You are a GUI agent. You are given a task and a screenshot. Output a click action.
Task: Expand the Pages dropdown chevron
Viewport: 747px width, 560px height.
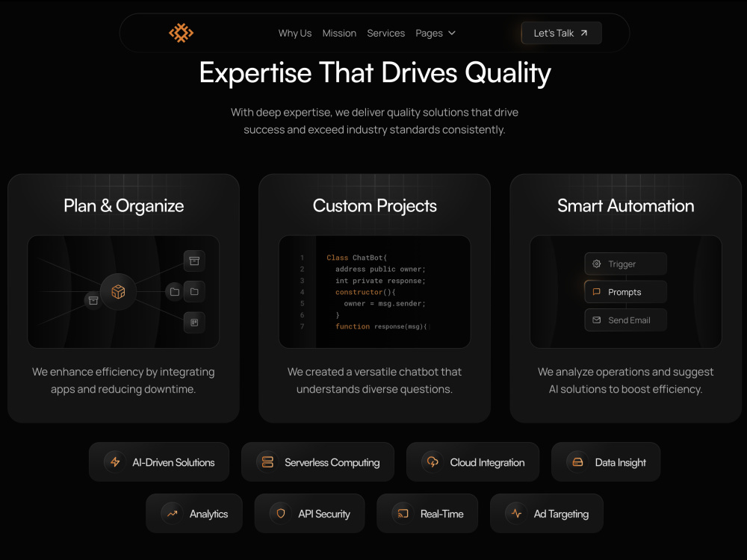(452, 33)
